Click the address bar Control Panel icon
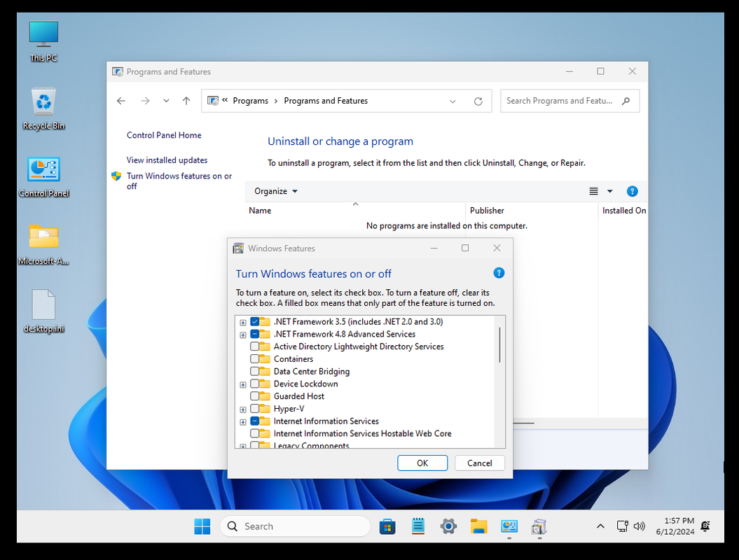This screenshot has height=560, width=739. coord(213,101)
